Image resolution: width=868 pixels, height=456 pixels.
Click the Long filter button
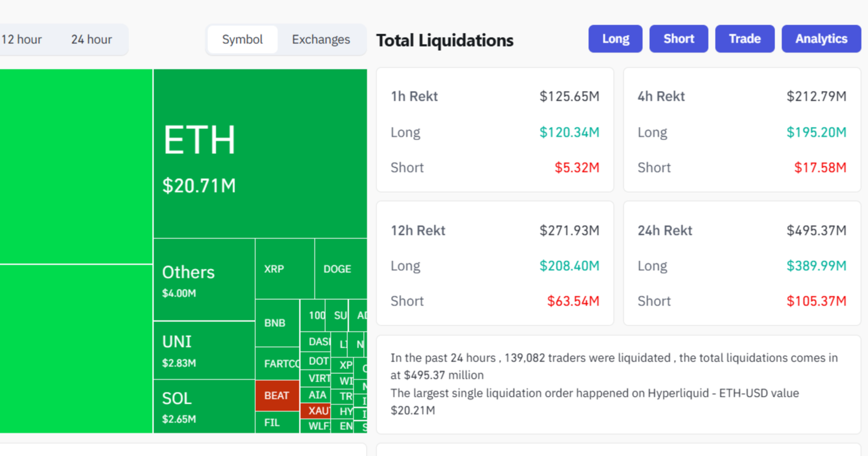coord(615,39)
